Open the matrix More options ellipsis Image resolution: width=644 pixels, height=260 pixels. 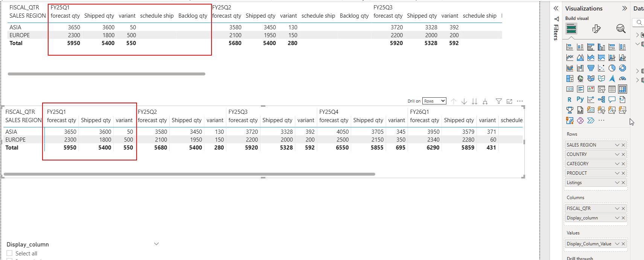pos(520,101)
